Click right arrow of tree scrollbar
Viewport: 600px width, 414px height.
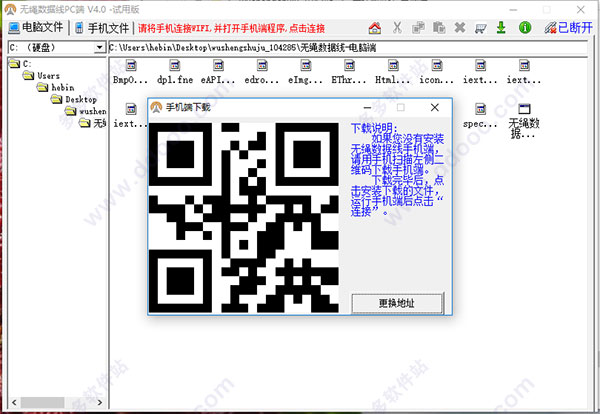click(100, 402)
